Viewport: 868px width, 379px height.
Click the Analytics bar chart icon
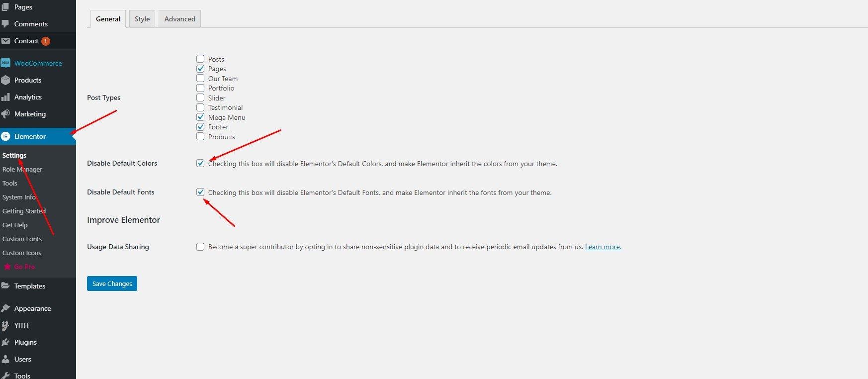point(5,97)
